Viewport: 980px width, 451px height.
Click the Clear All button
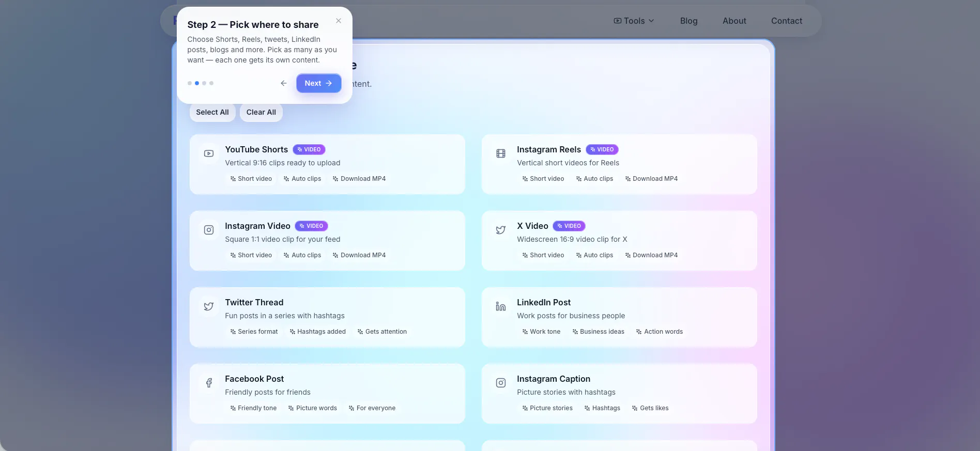click(261, 112)
